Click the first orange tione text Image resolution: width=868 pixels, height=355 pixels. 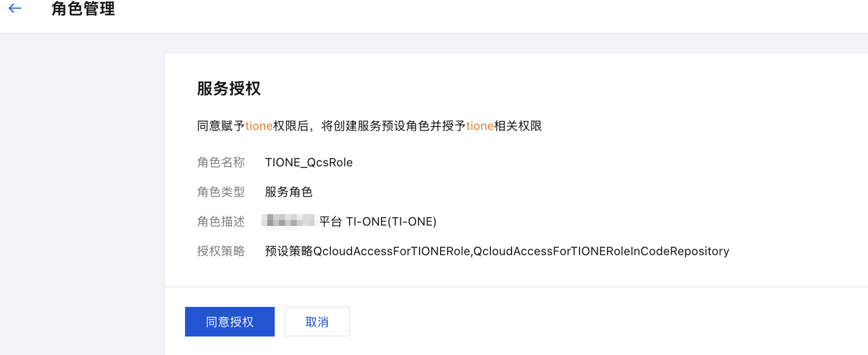259,126
